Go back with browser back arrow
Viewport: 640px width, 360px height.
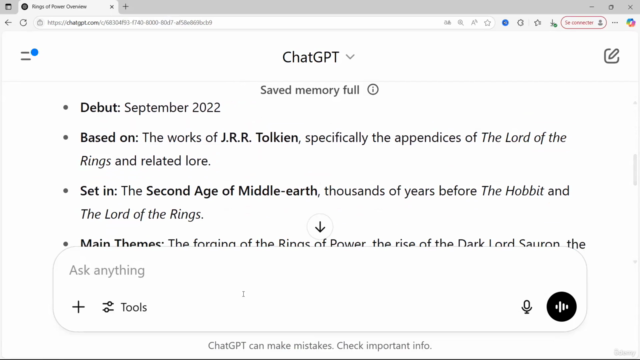[x=8, y=22]
